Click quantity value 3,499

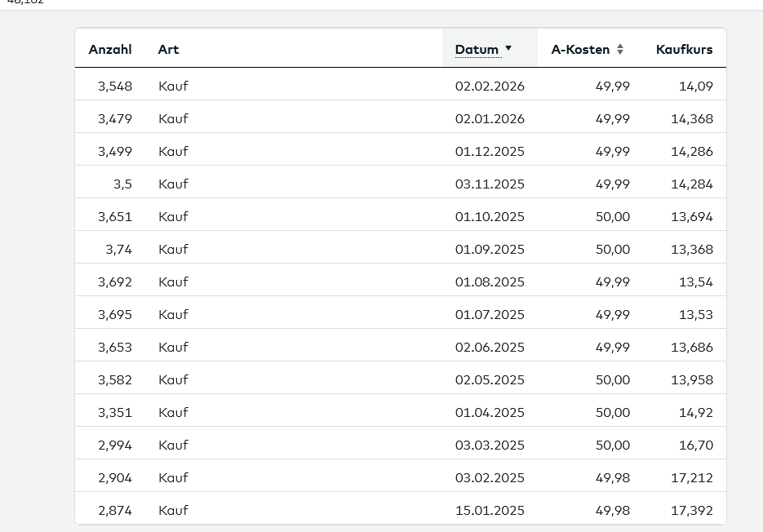[115, 152]
